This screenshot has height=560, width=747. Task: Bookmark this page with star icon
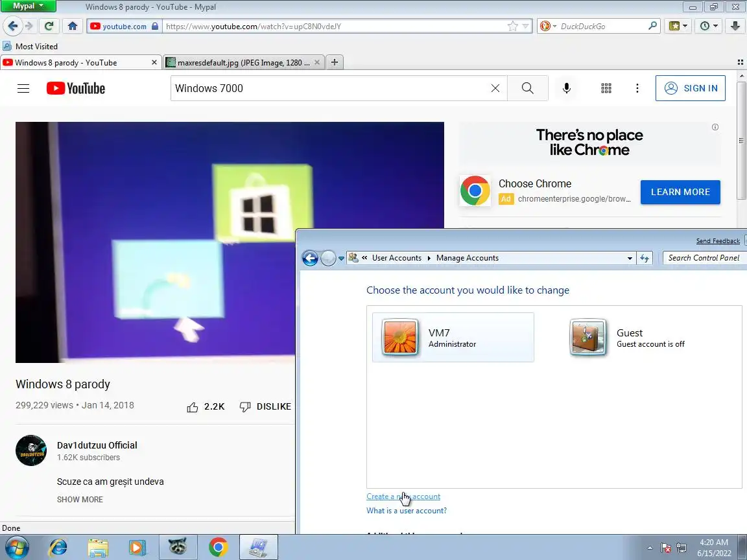[x=513, y=26]
